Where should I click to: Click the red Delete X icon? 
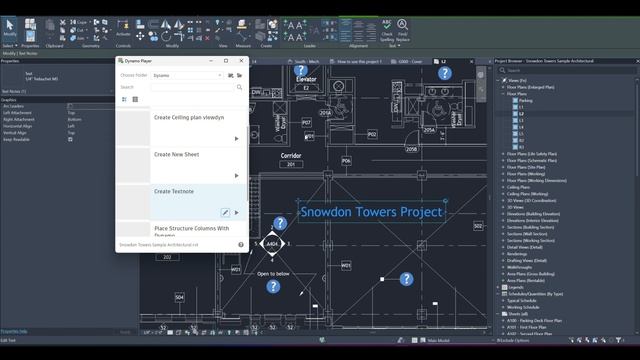[207, 38]
